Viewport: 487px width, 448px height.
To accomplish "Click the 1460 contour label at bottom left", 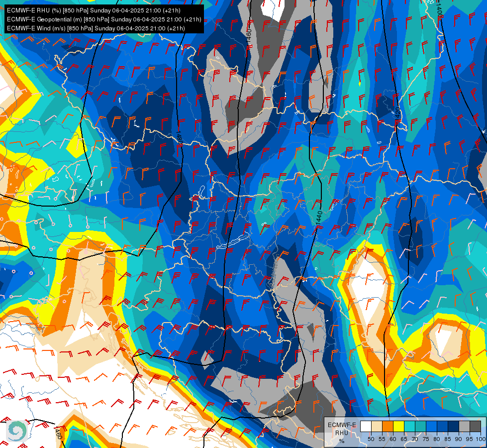I will pos(59,434).
